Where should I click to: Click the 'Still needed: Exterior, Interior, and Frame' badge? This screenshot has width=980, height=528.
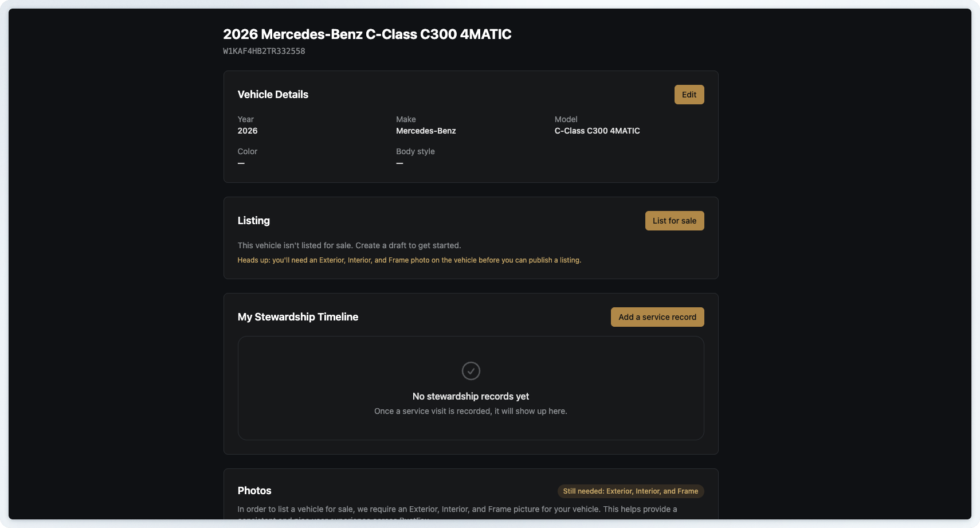tap(630, 491)
